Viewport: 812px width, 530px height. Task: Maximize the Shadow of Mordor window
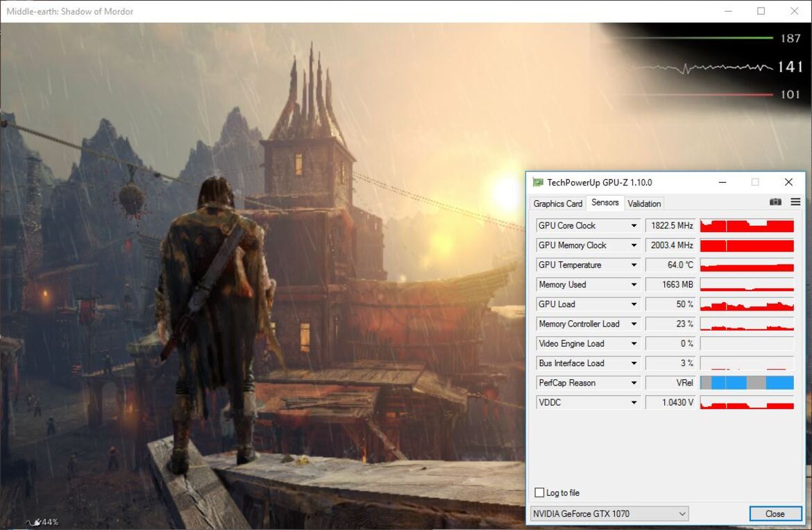tap(761, 11)
